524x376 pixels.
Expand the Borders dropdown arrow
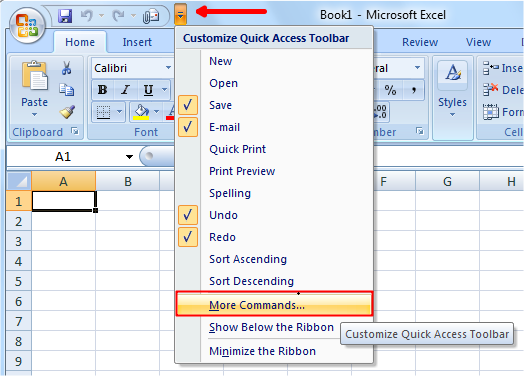pyautogui.click(x=119, y=112)
